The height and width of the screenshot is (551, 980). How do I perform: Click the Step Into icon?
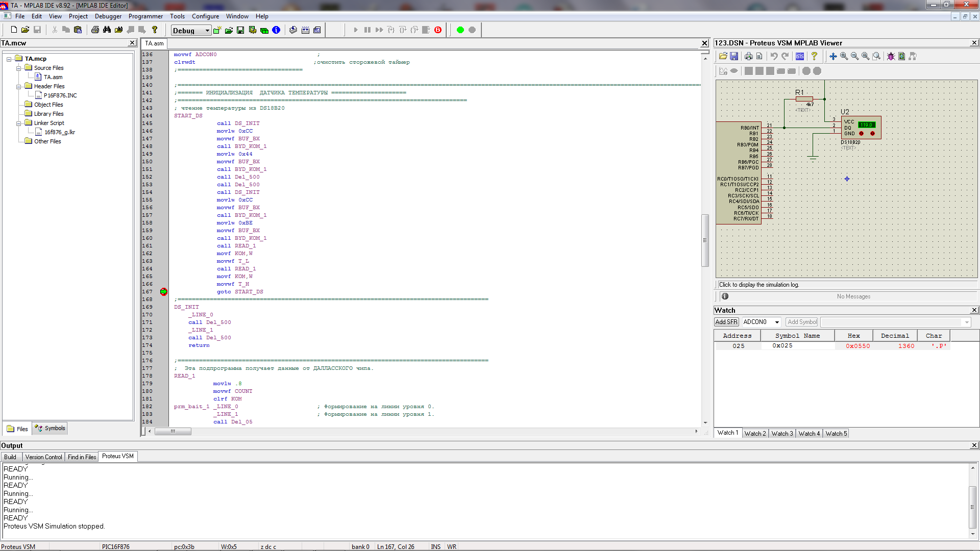pyautogui.click(x=391, y=30)
